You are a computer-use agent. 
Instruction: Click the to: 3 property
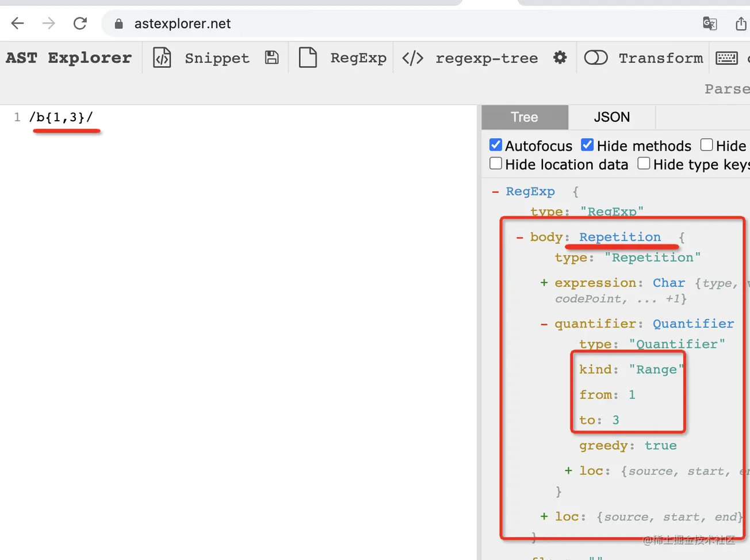(599, 420)
